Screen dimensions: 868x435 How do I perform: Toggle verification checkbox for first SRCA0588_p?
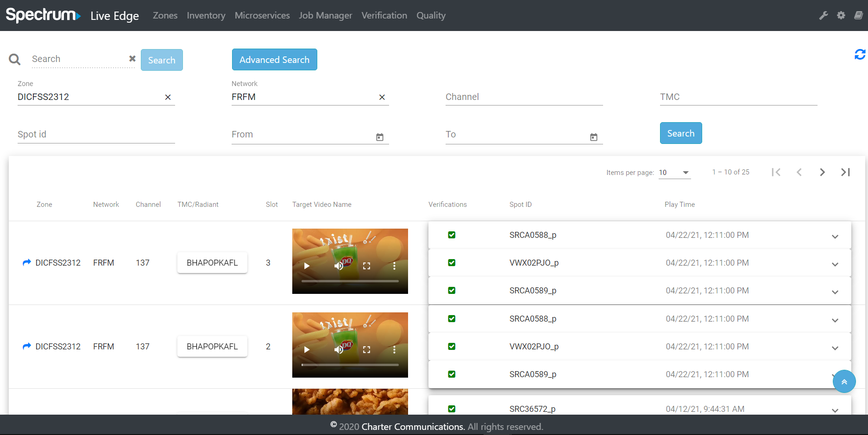452,235
